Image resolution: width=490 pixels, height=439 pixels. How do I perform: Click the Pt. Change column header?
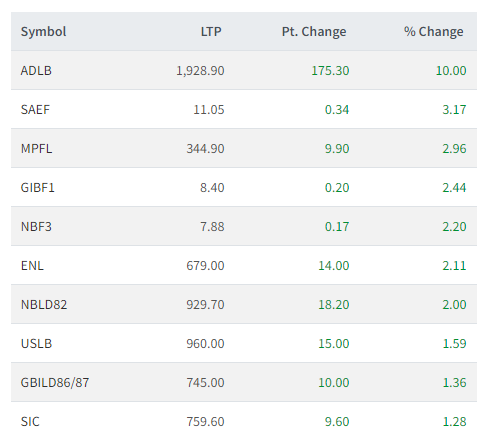314,32
